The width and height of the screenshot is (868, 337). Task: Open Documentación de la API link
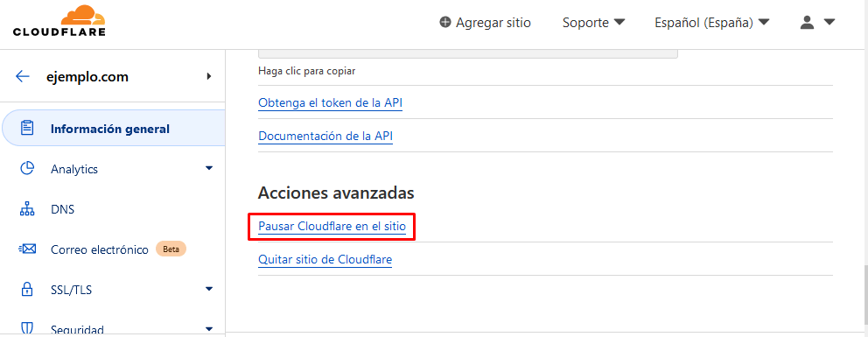point(325,137)
